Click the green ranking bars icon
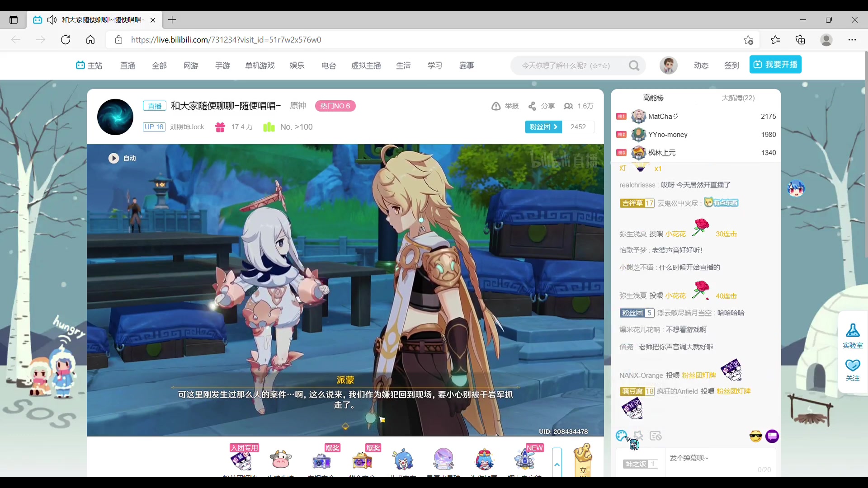The height and width of the screenshot is (488, 868). pos(269,127)
